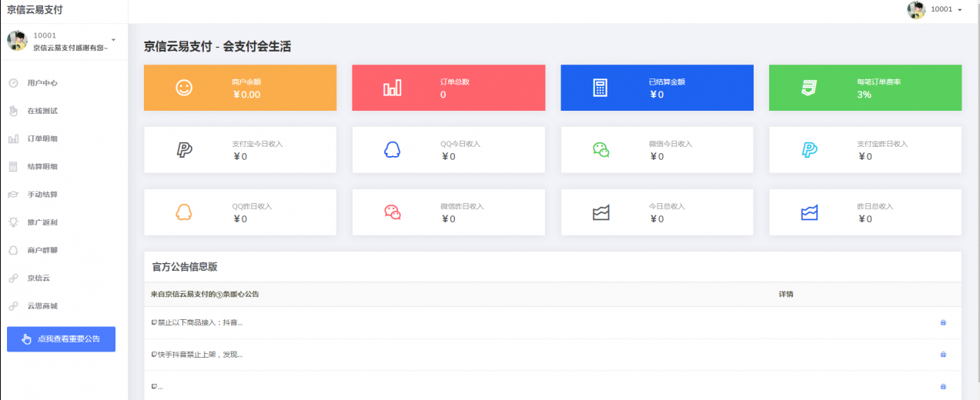Click the CSS3 shield icon on fee rate card
Screen dimensions: 980x400
click(x=809, y=88)
